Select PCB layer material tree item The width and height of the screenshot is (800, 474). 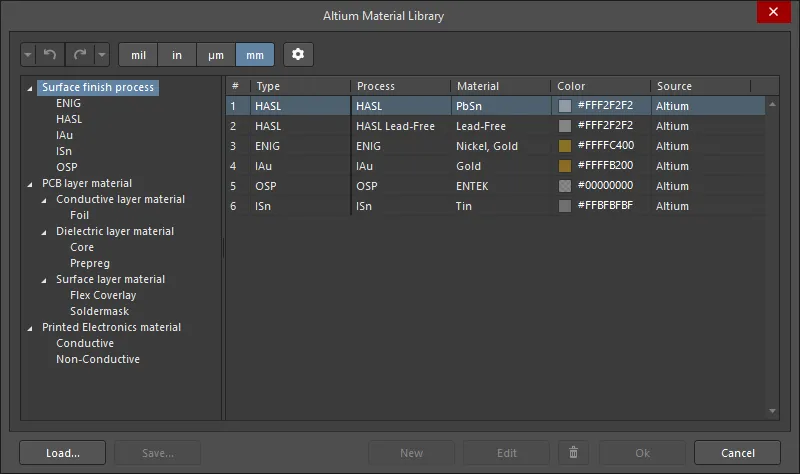pos(87,183)
